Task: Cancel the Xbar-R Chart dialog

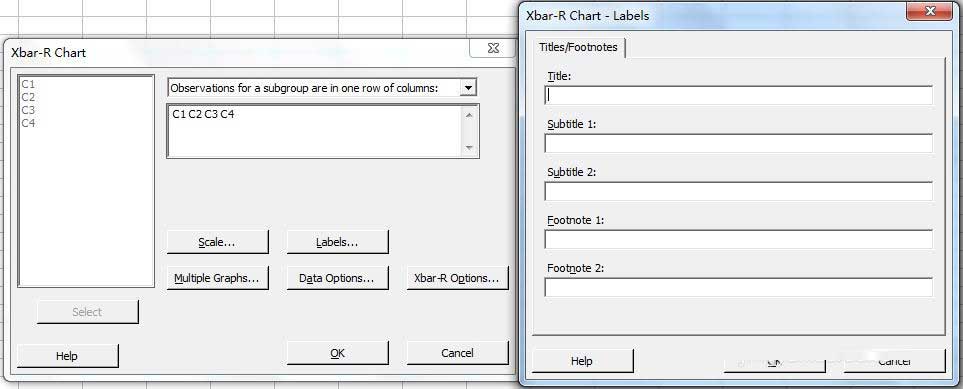Action: pyautogui.click(x=458, y=353)
